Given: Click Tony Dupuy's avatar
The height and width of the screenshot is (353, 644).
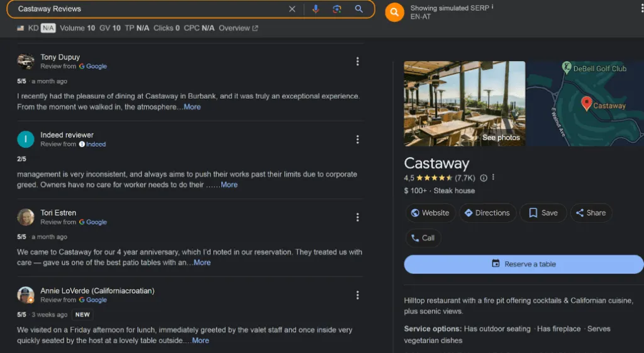Looking at the screenshot, I should 25,61.
